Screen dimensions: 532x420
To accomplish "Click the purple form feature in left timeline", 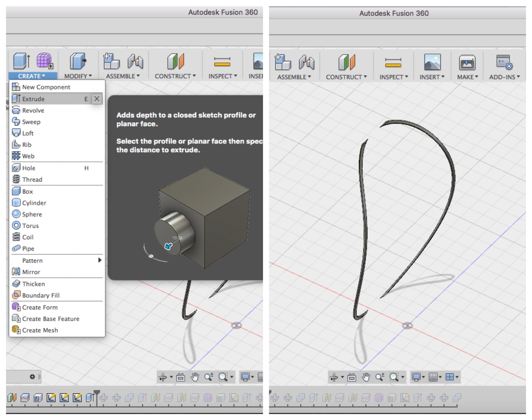I will coord(208,398).
